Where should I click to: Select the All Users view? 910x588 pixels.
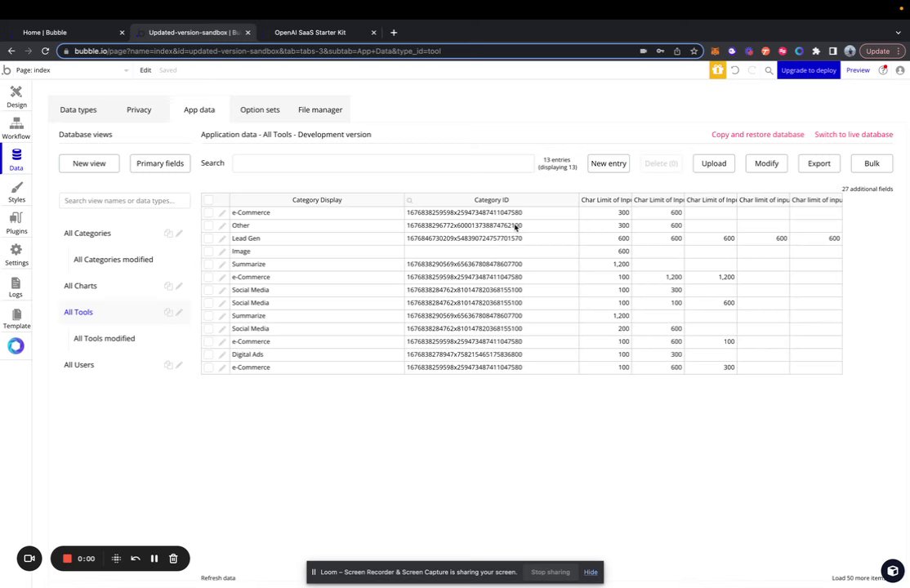point(79,364)
